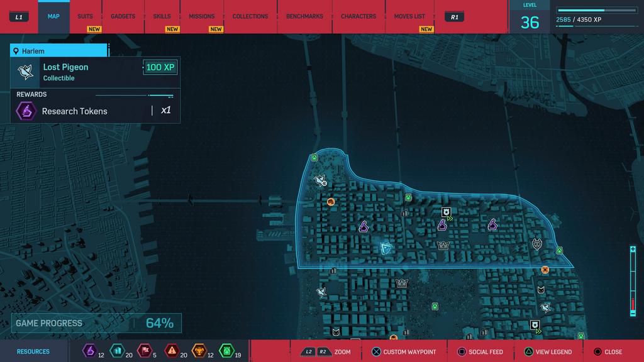Open the Moves List tab
Viewport: 644px width, 362px height.
pyautogui.click(x=409, y=16)
